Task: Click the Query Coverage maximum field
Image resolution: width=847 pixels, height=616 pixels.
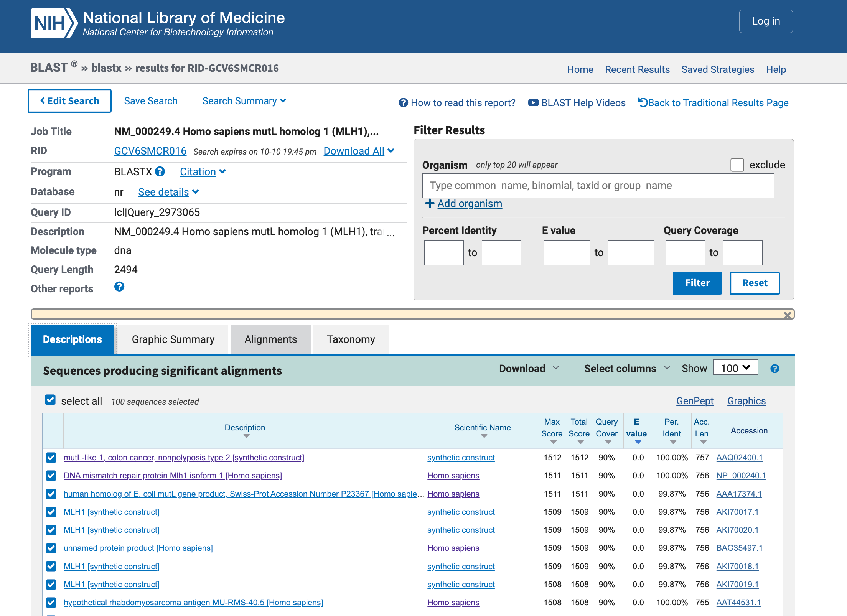Action: coord(742,252)
